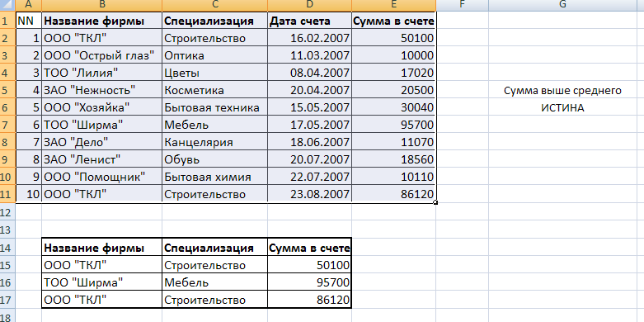
Task: Select row 5 header
Action: (x=7, y=89)
